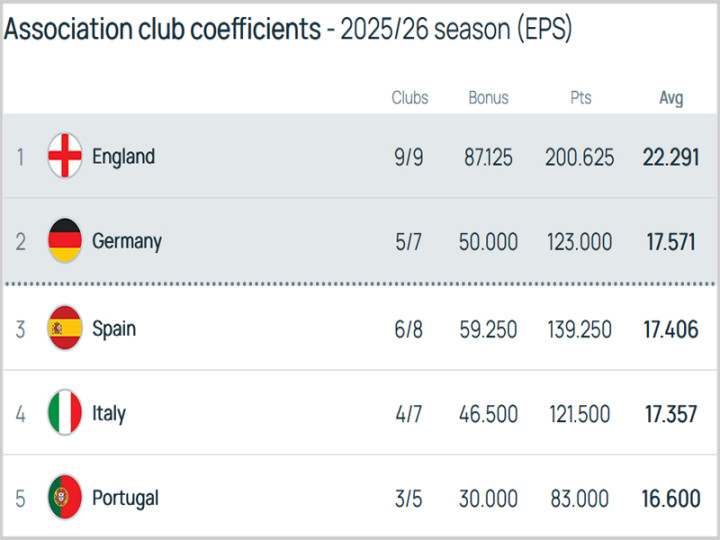The height and width of the screenshot is (540, 720).
Task: Click Italy's clubs value 4/7
Action: pyautogui.click(x=409, y=414)
